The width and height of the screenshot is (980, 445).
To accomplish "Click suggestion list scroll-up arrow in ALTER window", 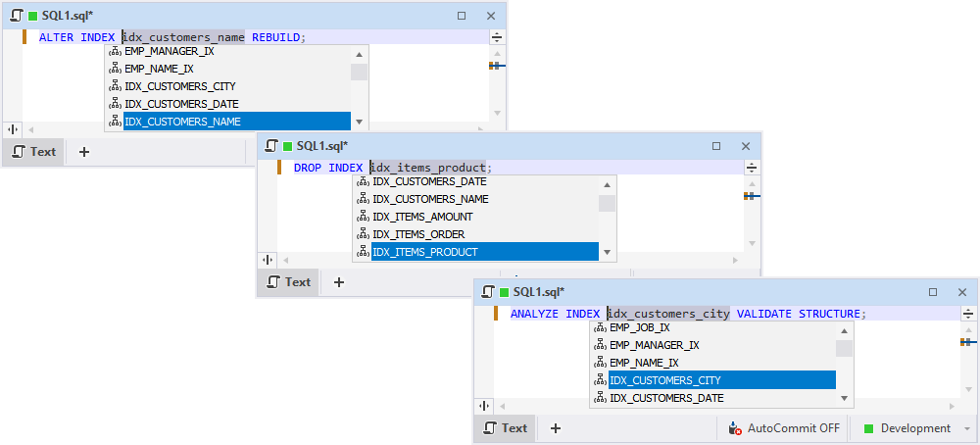I will 359,54.
